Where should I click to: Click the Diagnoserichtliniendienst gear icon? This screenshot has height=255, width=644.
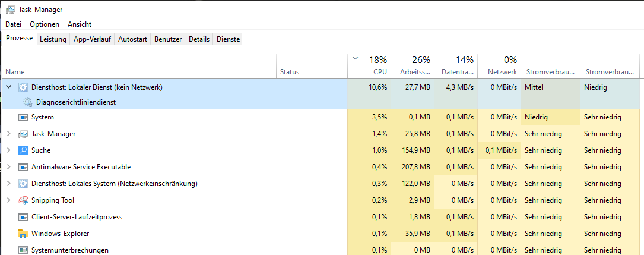click(x=27, y=102)
